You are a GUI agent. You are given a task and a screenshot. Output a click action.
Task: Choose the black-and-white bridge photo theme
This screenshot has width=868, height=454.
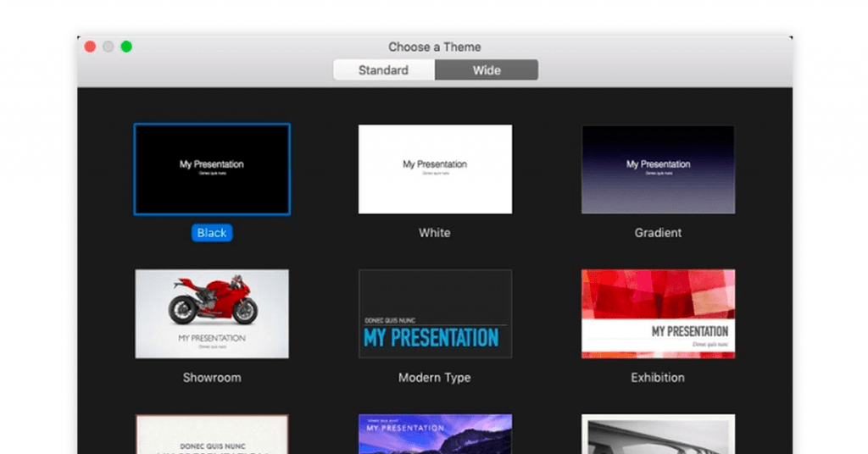coord(658,435)
